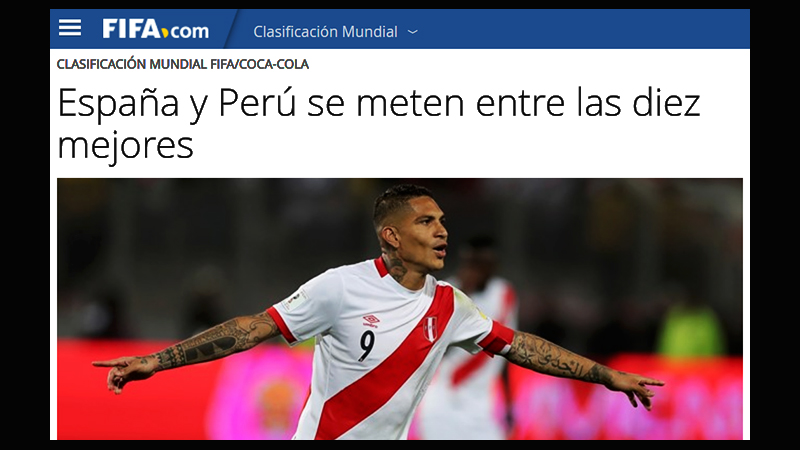This screenshot has width=800, height=450.
Task: Click the Peru crest on the jersey
Action: [430, 329]
